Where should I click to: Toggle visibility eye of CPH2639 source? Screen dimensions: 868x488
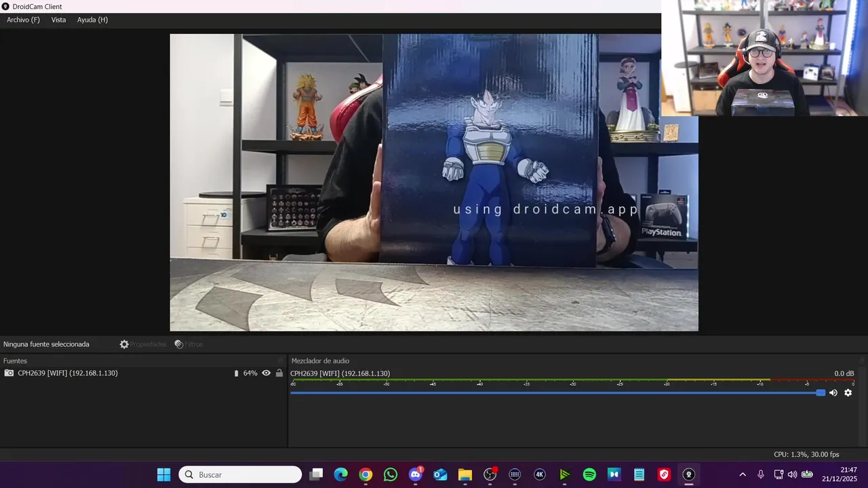(x=267, y=373)
